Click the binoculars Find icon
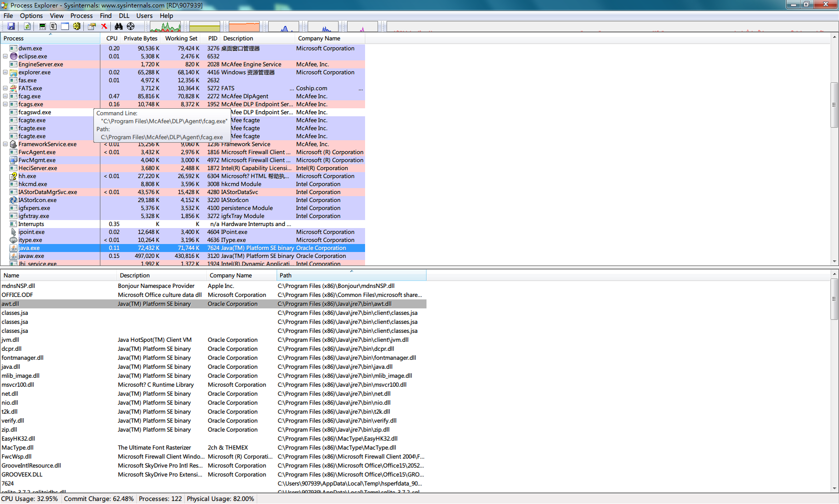The image size is (839, 504). (x=119, y=26)
